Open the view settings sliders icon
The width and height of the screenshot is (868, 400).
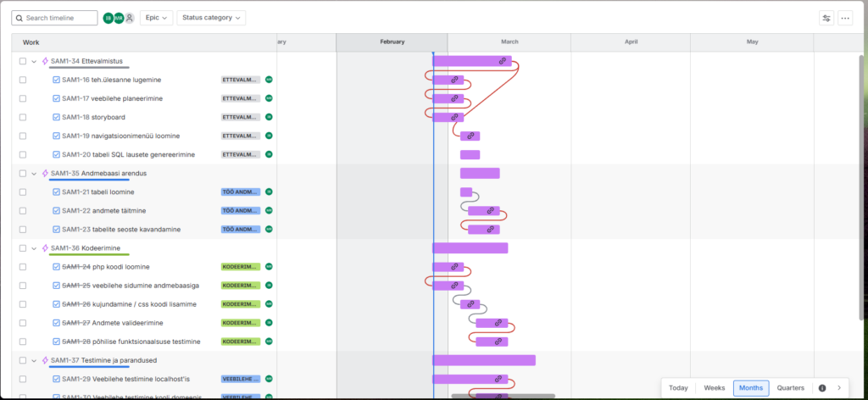[826, 18]
